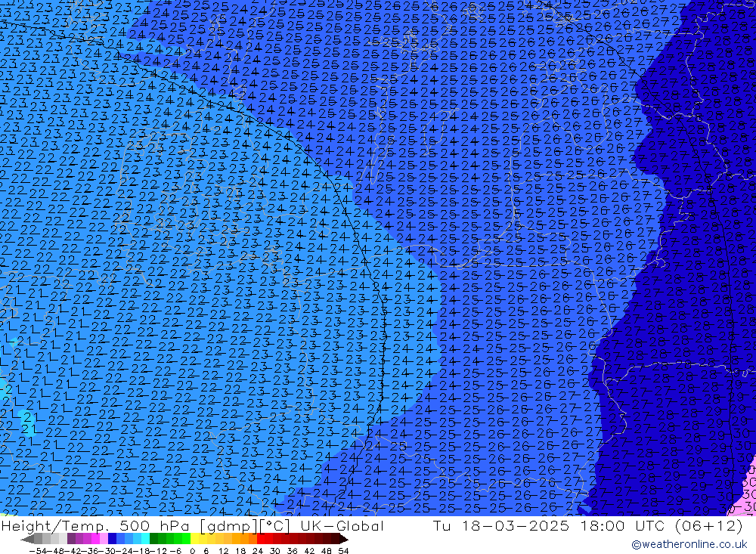Select the 'Height/Temp. 500 hPa' map title
Screen dimensions: 756x554
pos(95,526)
